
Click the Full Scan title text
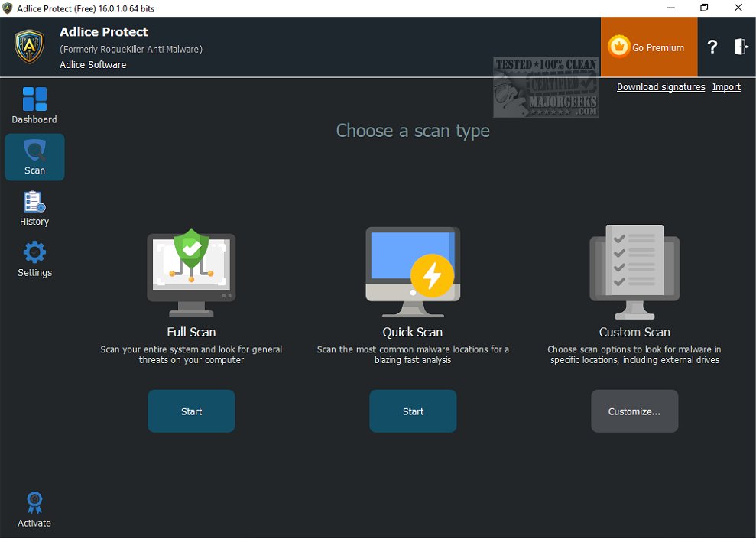[x=191, y=332]
